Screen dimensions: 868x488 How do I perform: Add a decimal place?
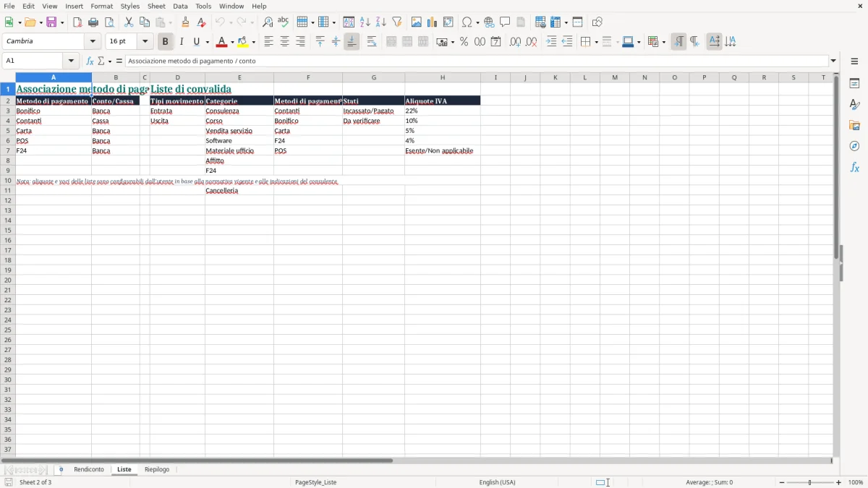point(515,42)
